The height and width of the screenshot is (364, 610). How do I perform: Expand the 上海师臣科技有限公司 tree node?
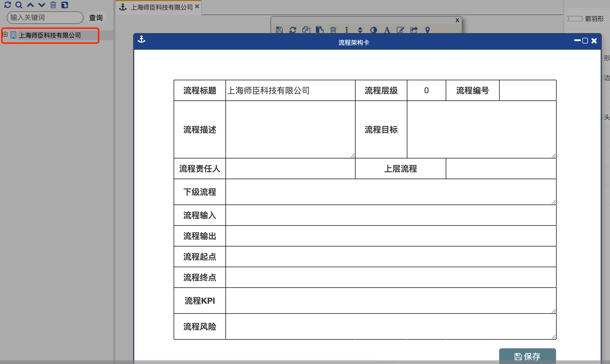pos(5,34)
